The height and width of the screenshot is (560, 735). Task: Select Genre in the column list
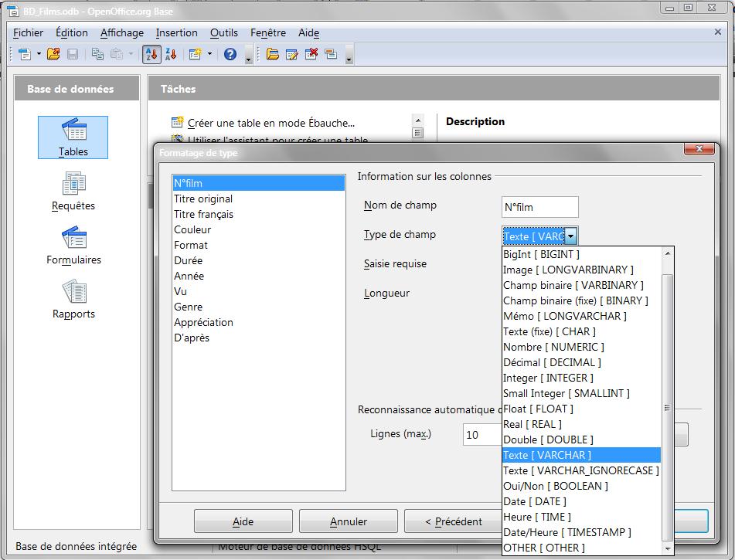pos(258,307)
